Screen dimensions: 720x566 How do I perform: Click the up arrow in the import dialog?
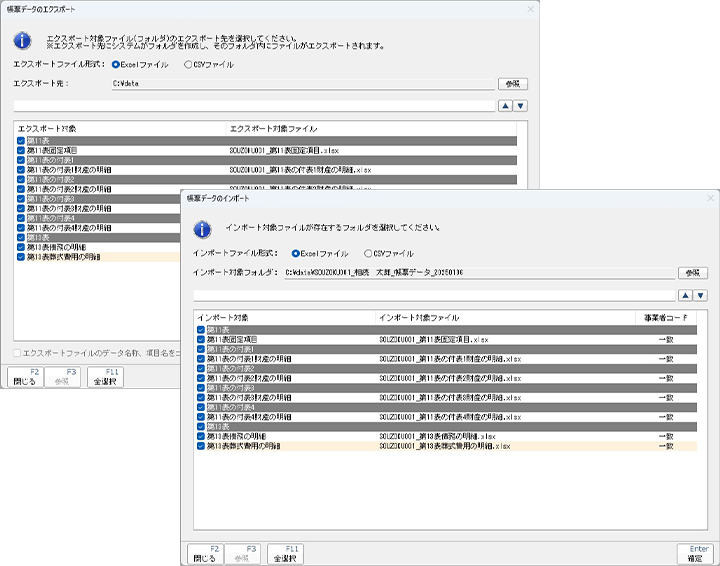[685, 295]
